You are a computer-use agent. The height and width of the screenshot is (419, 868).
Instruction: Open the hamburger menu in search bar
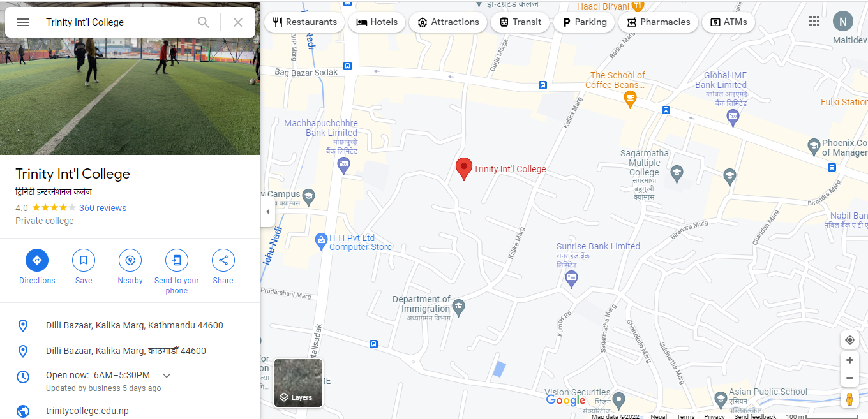pyautogui.click(x=23, y=22)
